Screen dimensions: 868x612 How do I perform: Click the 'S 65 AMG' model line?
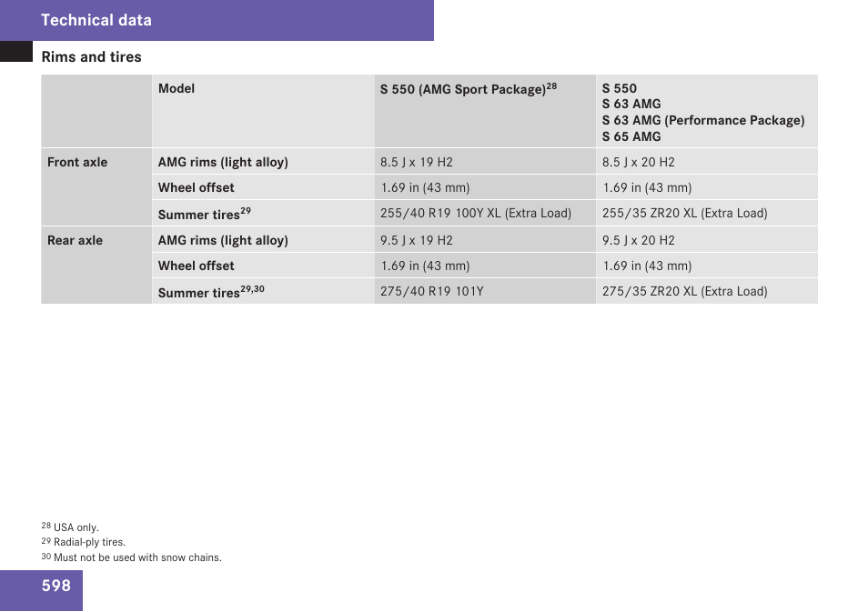631,136
